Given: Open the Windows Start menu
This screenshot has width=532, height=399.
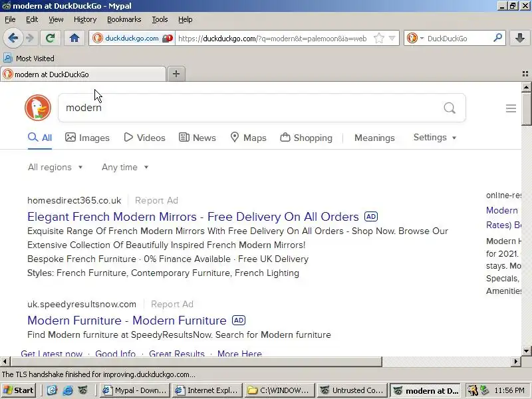Looking at the screenshot, I should coord(19,390).
